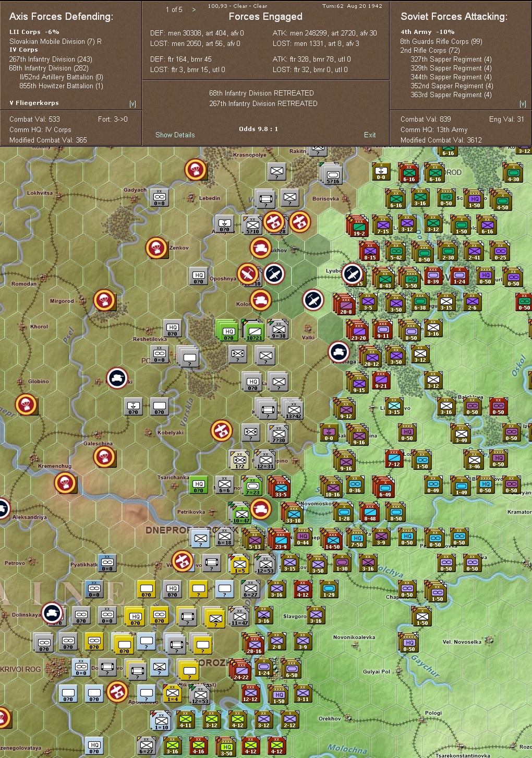Click Exit to close the battle report
Screen dimensions: 532x758
coord(370,135)
